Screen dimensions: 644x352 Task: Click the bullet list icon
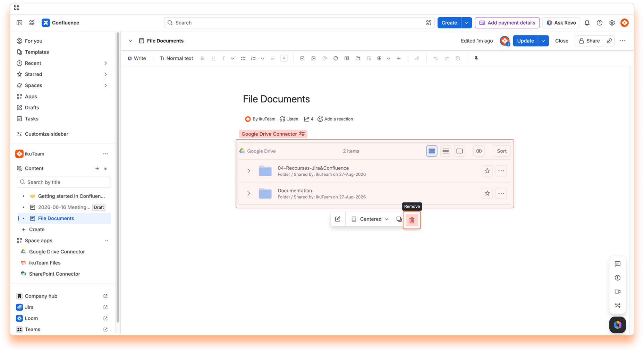(x=243, y=58)
